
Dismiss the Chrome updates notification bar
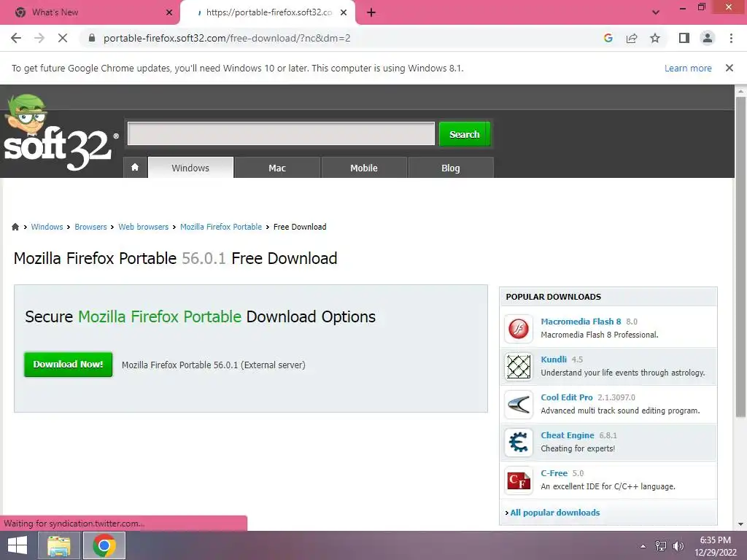point(729,68)
